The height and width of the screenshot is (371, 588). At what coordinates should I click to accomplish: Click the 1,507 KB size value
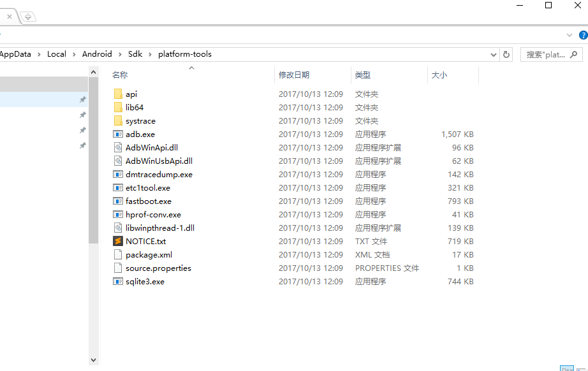click(x=457, y=134)
